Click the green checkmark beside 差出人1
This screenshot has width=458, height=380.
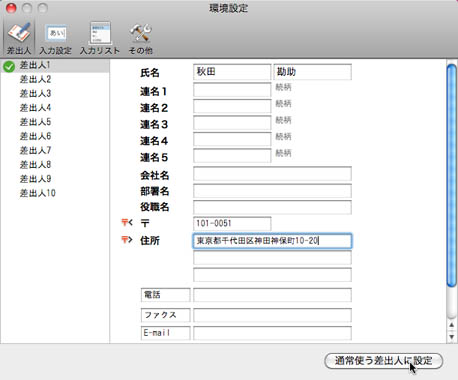pos(9,67)
